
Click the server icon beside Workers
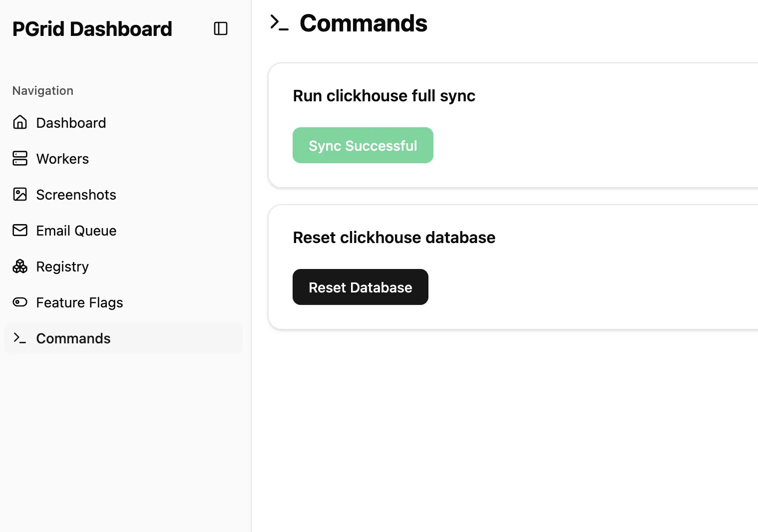(x=20, y=158)
